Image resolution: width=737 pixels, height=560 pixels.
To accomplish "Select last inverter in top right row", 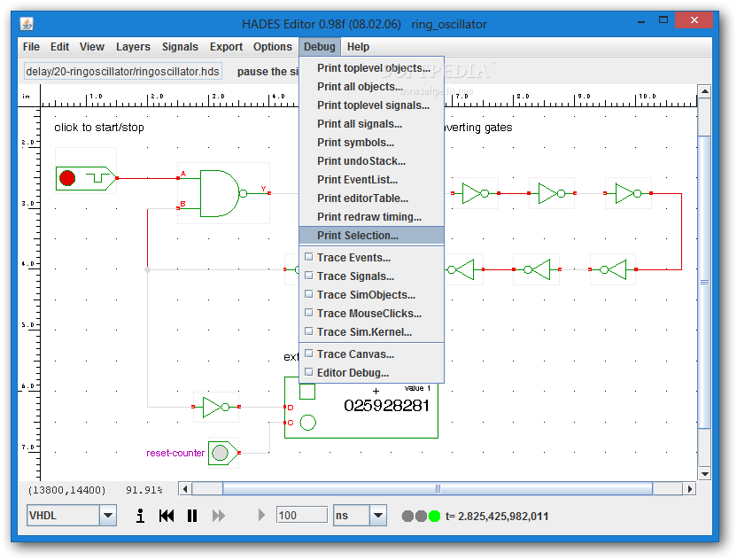I will [628, 193].
